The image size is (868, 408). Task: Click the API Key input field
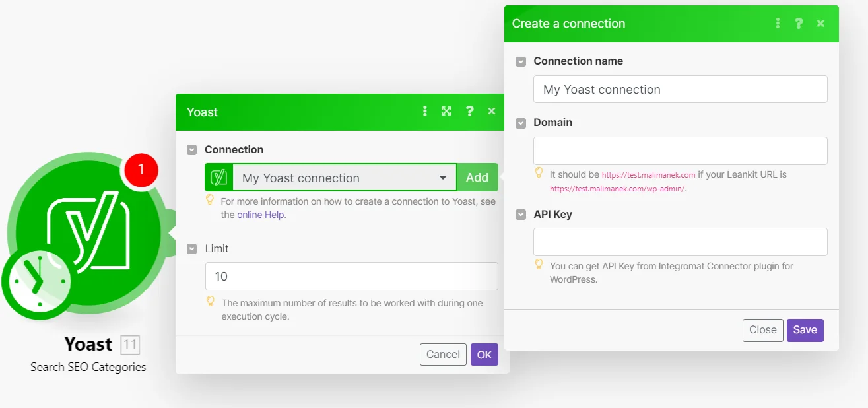pos(681,242)
